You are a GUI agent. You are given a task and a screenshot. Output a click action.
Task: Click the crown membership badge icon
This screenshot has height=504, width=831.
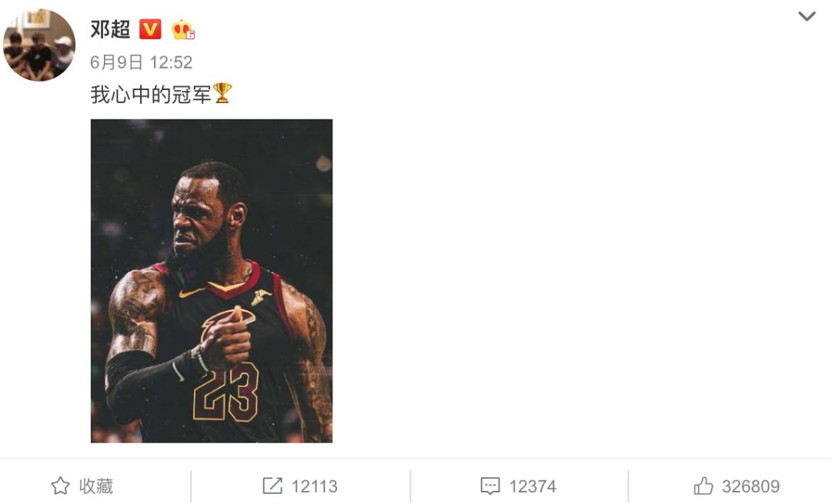(x=183, y=30)
